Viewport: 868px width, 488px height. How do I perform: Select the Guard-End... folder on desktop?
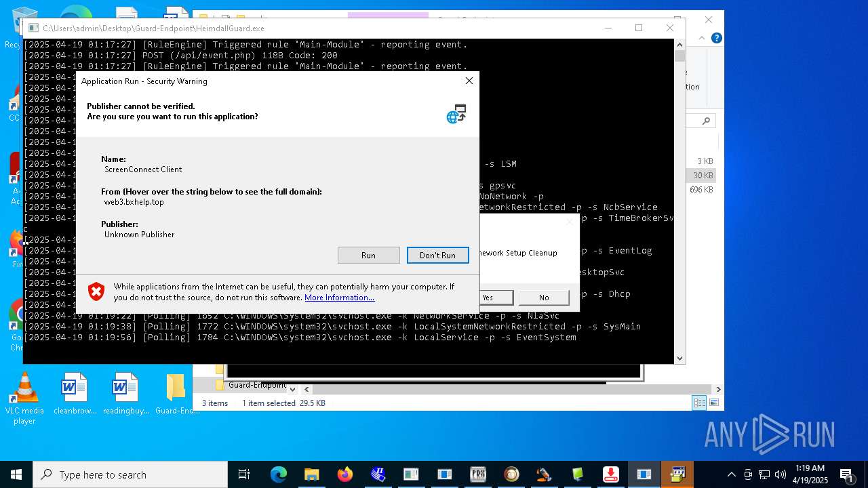(x=176, y=394)
